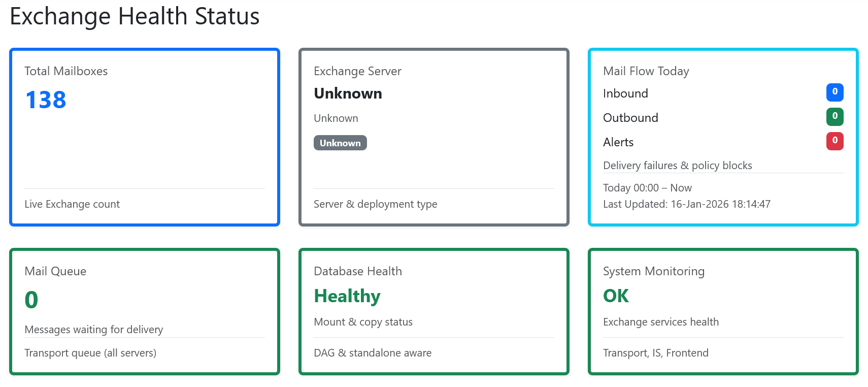Open the System Monitoring card title
868x387 pixels.
pos(653,271)
